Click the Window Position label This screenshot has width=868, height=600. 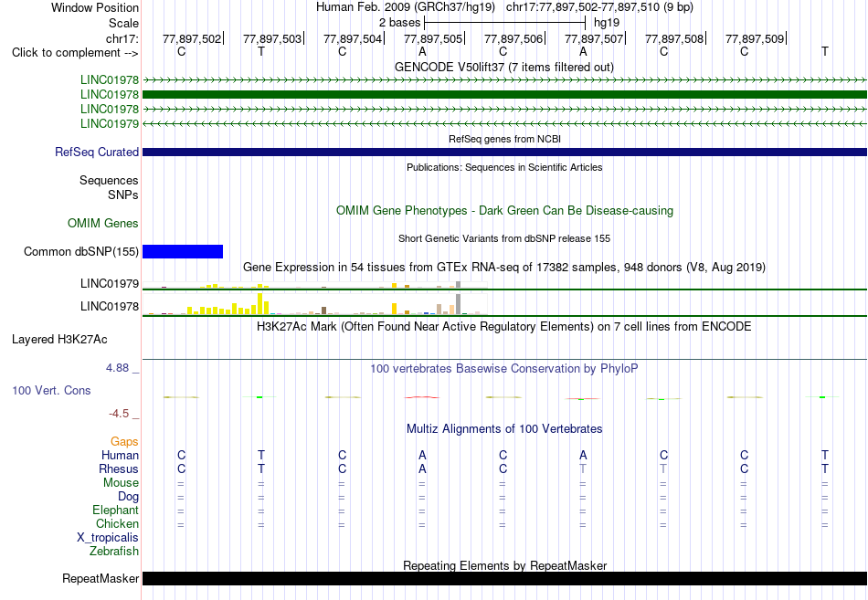95,7
